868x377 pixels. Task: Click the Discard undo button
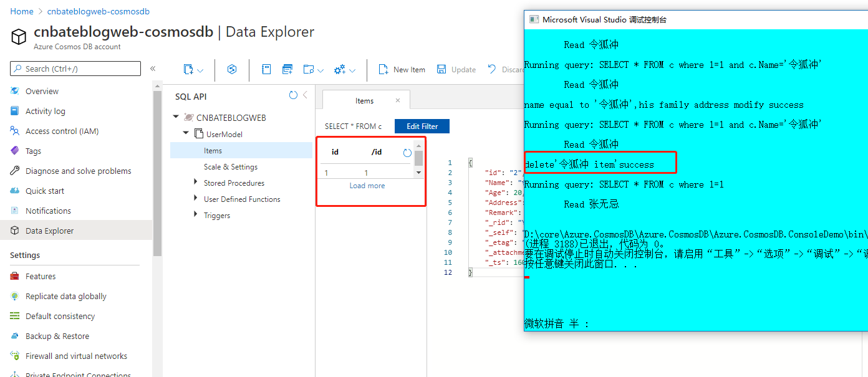(x=505, y=70)
